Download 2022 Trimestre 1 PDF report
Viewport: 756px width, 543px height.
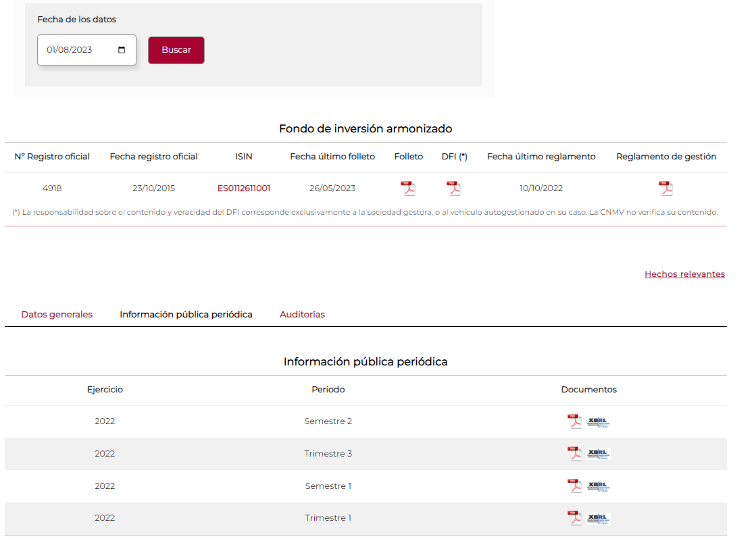tap(575, 518)
